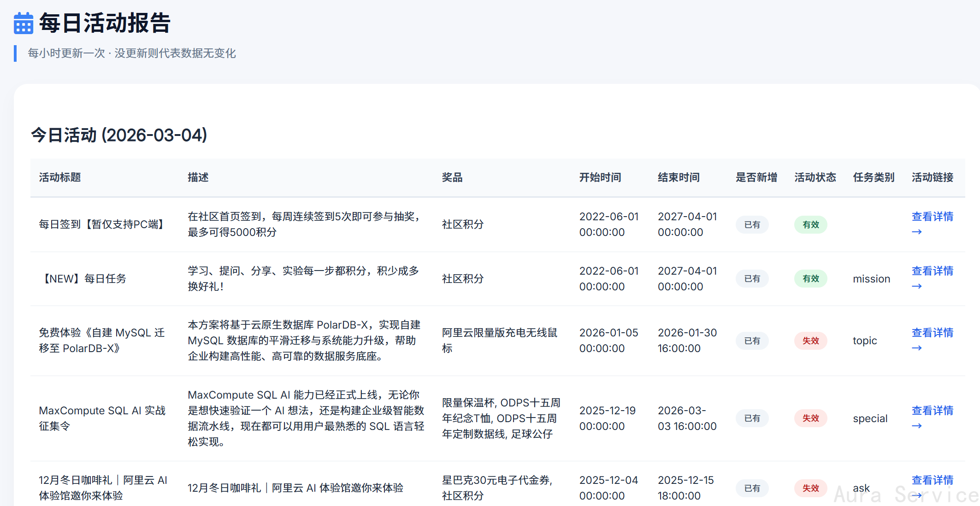Click the special task category cell
980x506 pixels.
pyautogui.click(x=870, y=418)
